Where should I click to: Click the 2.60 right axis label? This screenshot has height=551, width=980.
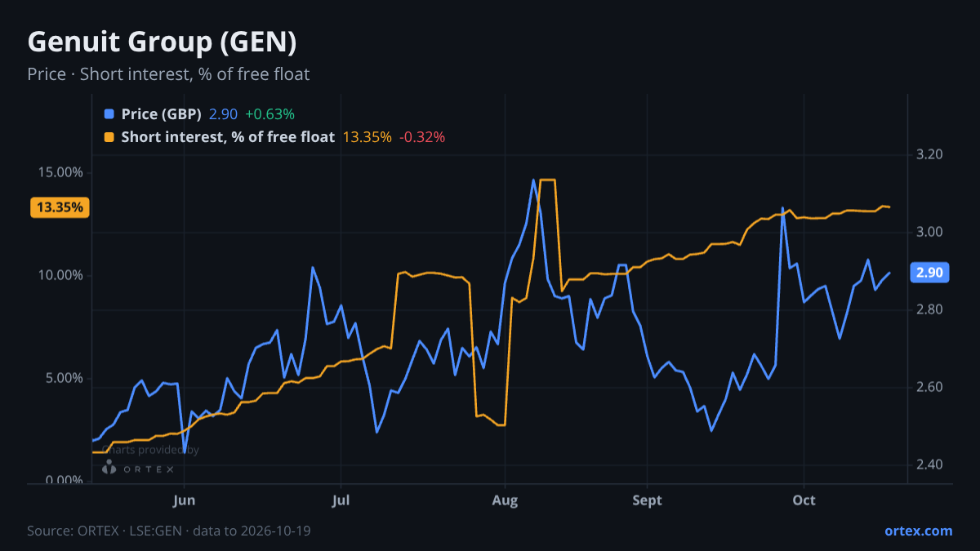click(929, 387)
